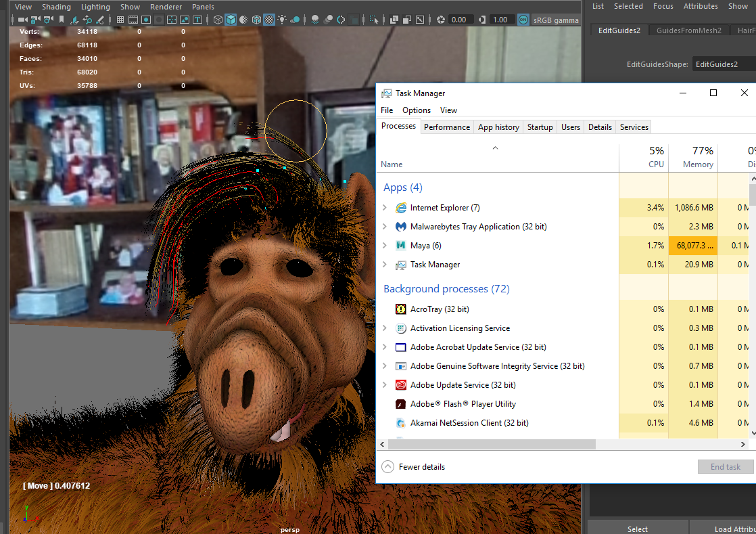
Task: Click the exposure control icon
Action: point(441,20)
